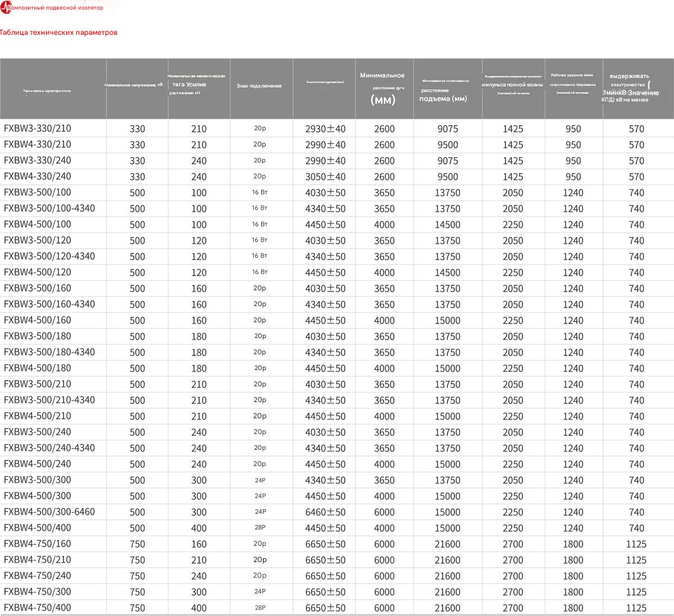The width and height of the screenshot is (674, 616).
Task: Click the FXBW4-750/160 row label
Action: 38,544
